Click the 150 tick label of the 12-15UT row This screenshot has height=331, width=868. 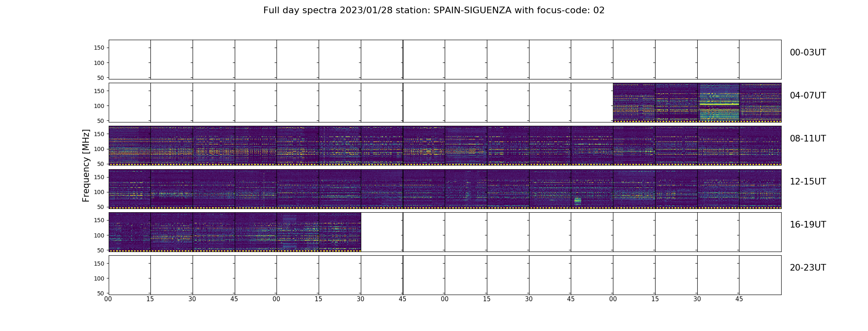pos(99,177)
